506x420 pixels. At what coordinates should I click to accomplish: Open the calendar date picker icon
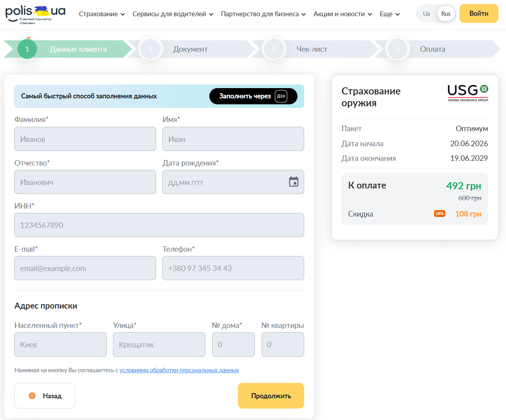coord(293,182)
